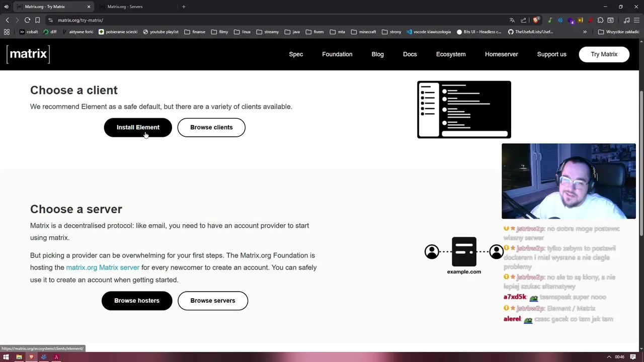Open the streamy bookmark folder

tap(267, 32)
